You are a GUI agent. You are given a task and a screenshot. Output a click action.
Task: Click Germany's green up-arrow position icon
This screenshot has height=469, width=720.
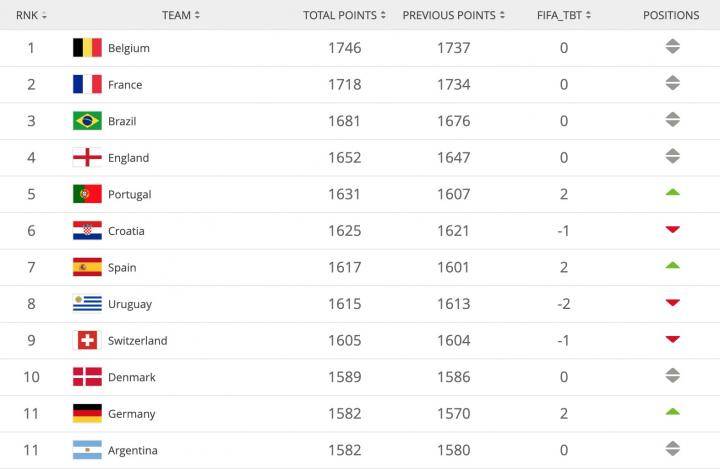(x=672, y=411)
